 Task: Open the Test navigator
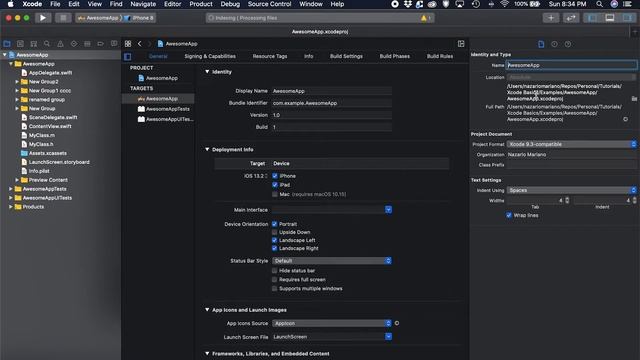pos(74,44)
